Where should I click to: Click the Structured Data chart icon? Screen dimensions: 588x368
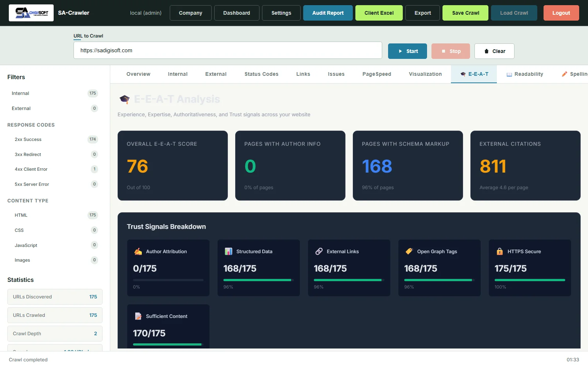229,251
